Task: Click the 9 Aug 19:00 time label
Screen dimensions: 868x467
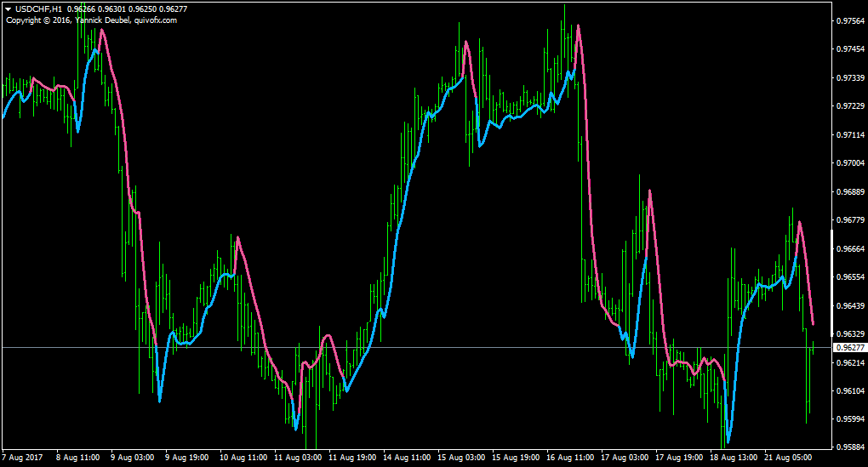Action: (x=187, y=458)
